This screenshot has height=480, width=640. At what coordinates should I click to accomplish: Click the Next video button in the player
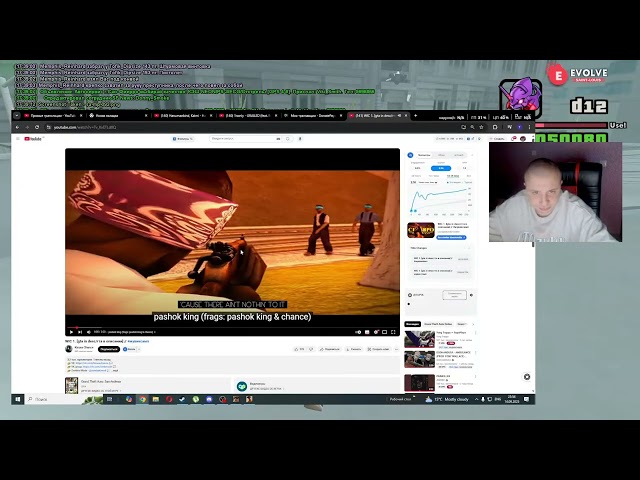pos(80,332)
